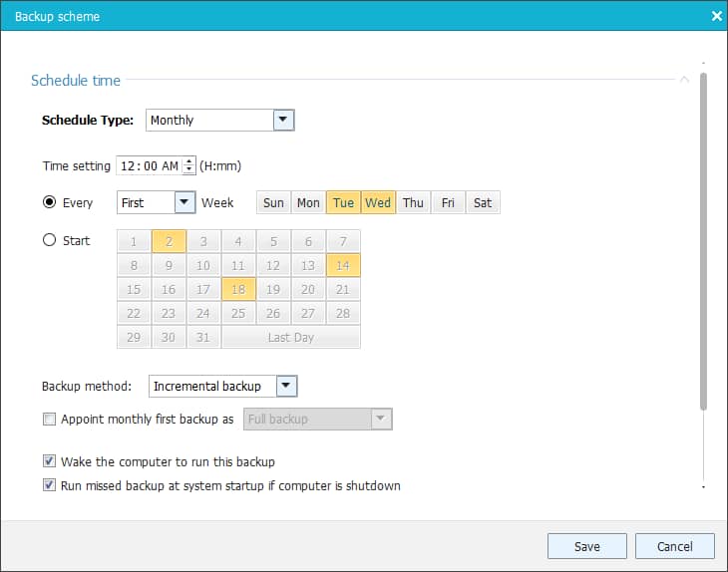The height and width of the screenshot is (572, 728).
Task: Deselect the Tue day button
Action: coord(343,203)
